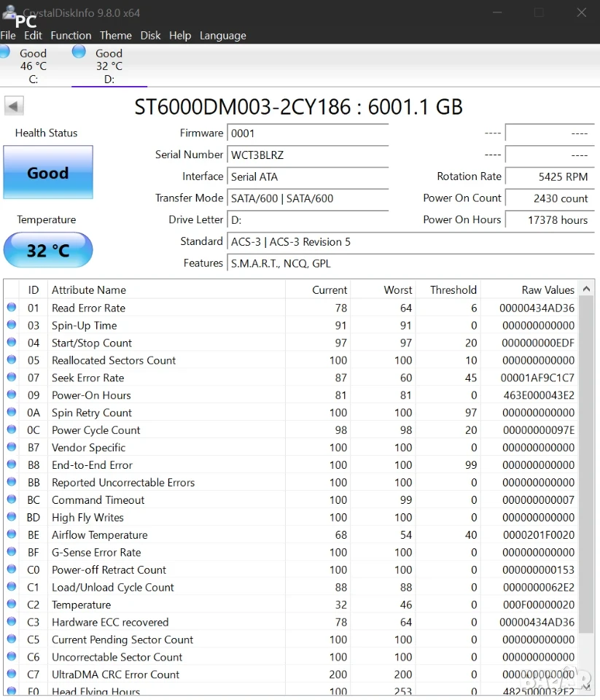Viewport: 600px width, 700px height.
Task: Select the Command Timeout attribute name
Action: tap(98, 500)
